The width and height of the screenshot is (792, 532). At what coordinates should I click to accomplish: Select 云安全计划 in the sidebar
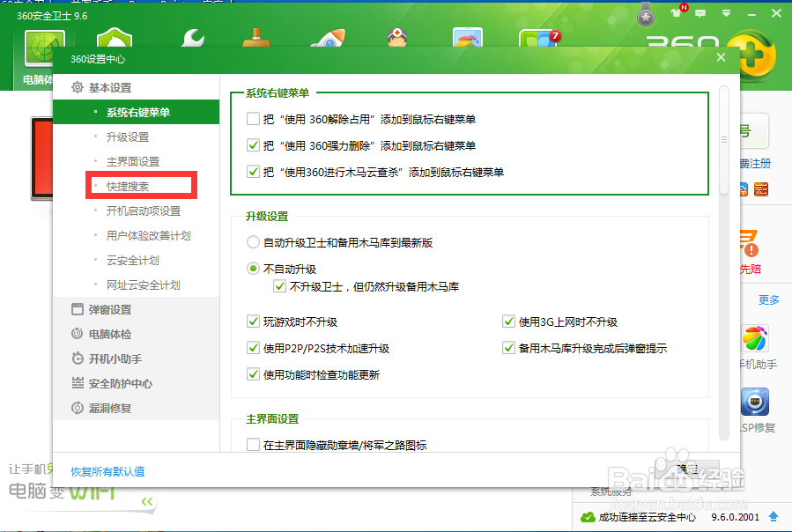click(x=133, y=260)
